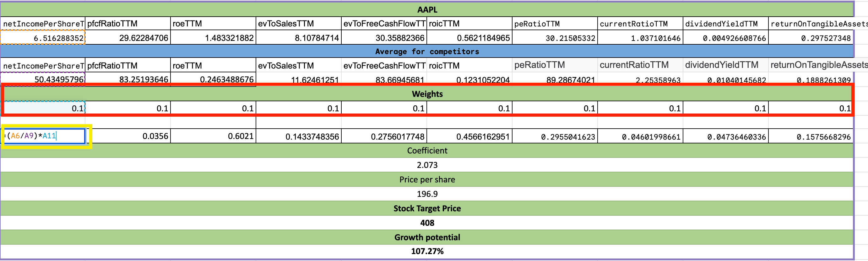
Task: Select the AAPL dividendYieldTTM value 0.004926608766
Action: point(725,38)
